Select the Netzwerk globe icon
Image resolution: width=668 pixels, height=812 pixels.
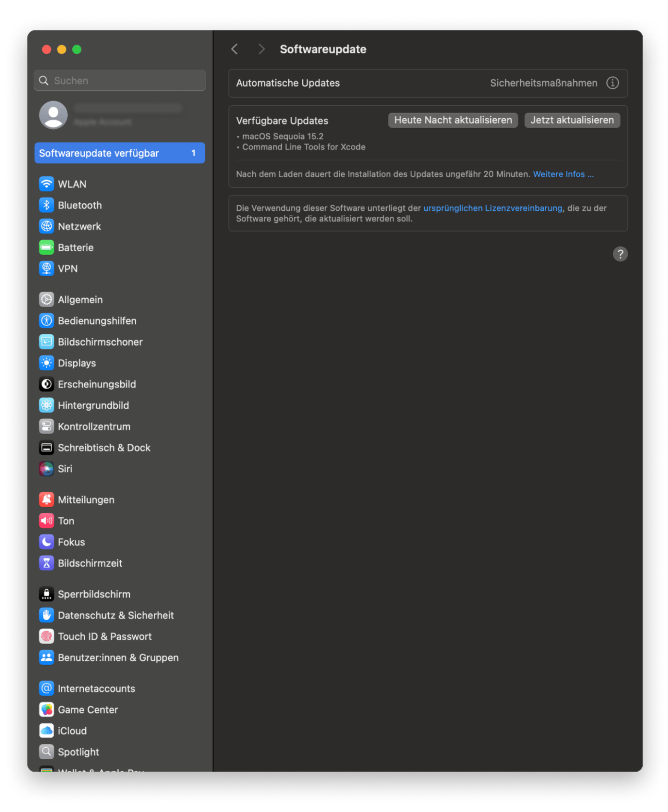(x=46, y=226)
